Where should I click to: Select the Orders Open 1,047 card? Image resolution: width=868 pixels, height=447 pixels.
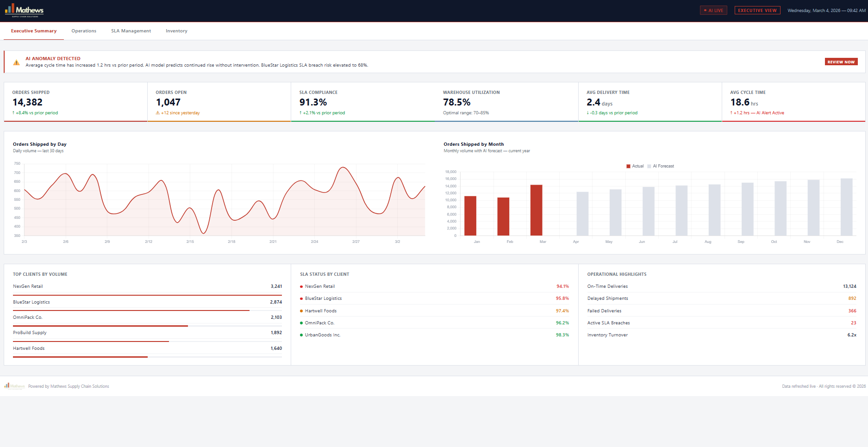click(219, 102)
